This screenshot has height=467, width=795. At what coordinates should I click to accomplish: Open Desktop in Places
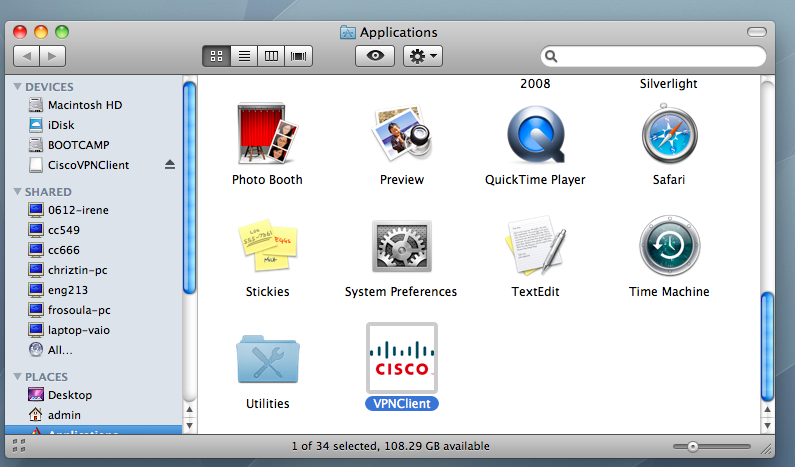[x=60, y=395]
